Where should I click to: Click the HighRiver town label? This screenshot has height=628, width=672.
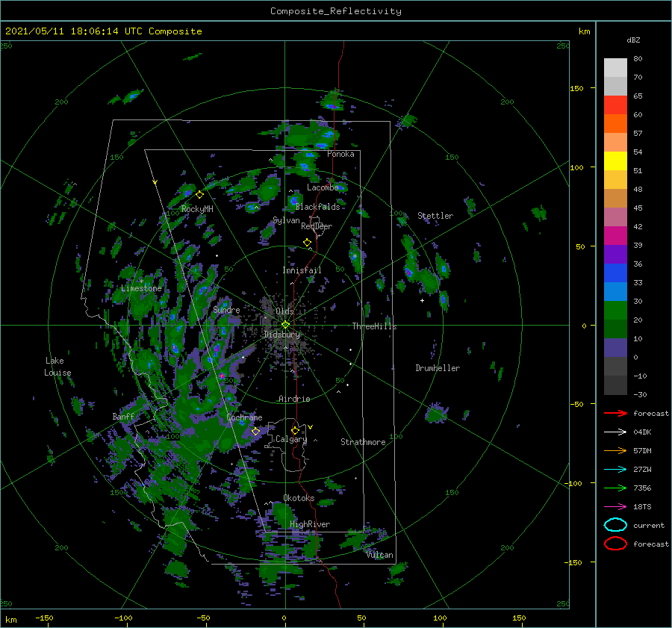(x=310, y=524)
